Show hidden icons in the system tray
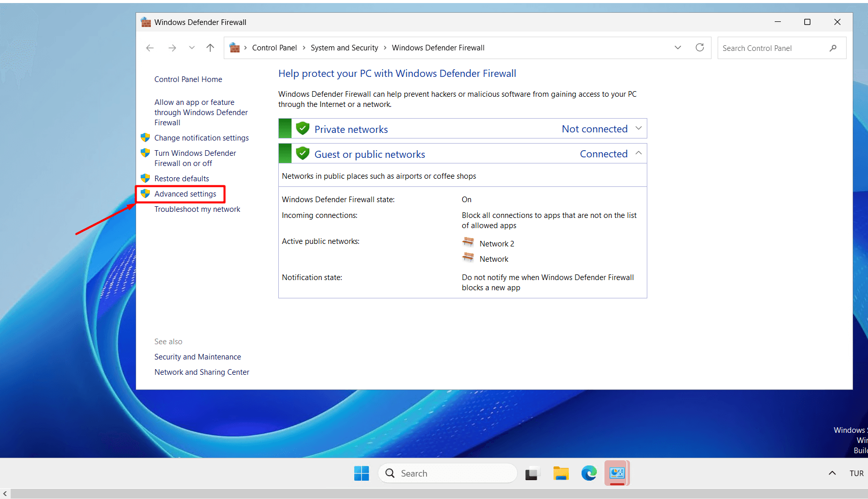This screenshot has height=499, width=868. pos(832,473)
